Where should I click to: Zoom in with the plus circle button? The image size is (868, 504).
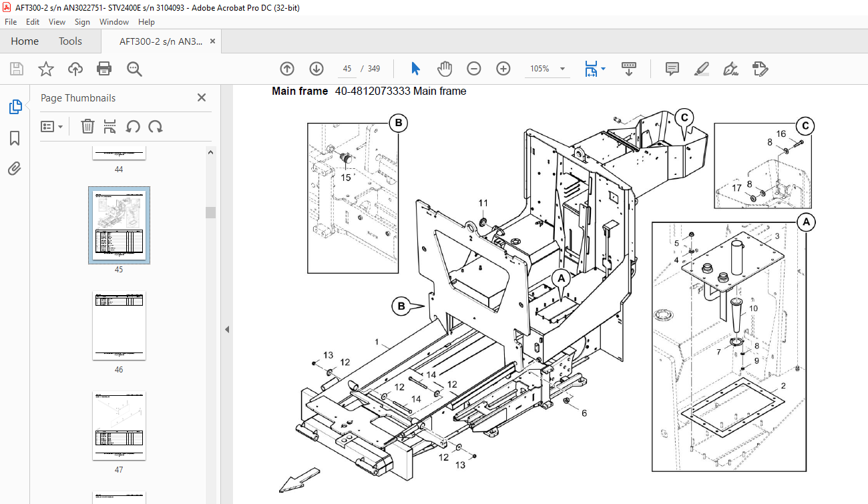click(x=503, y=69)
